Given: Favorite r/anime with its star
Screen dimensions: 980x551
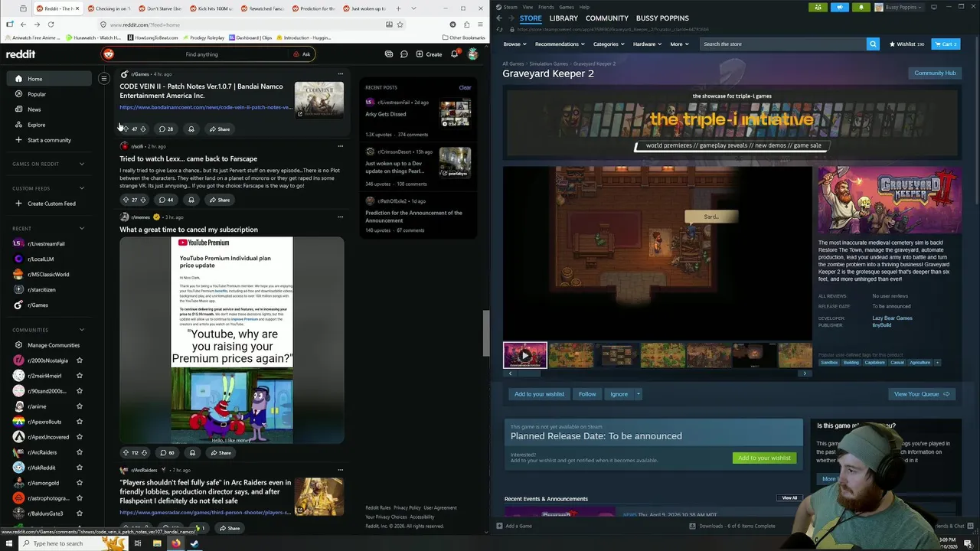Looking at the screenshot, I should 80,406.
